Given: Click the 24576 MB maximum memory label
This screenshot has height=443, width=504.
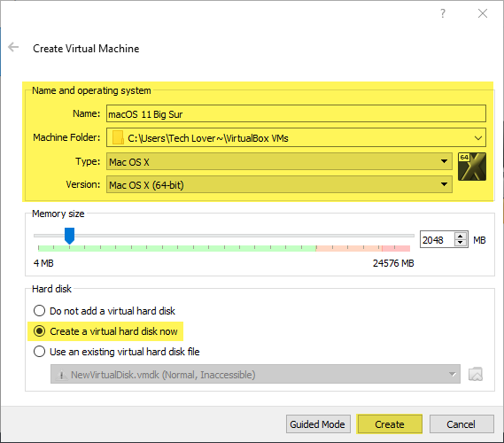Looking at the screenshot, I should (393, 263).
